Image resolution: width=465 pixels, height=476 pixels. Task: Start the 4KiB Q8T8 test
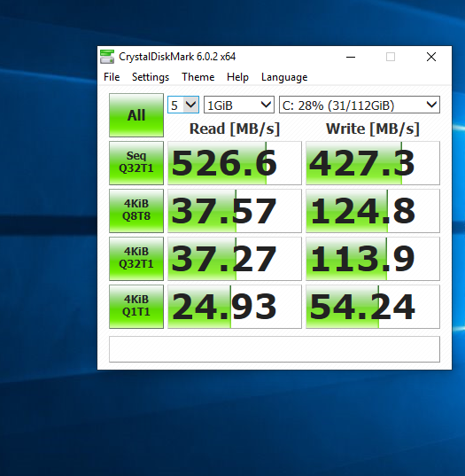(136, 211)
